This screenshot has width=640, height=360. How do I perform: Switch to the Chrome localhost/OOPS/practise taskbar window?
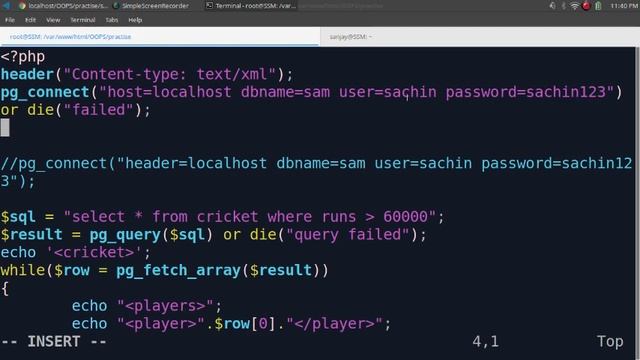[64, 6]
